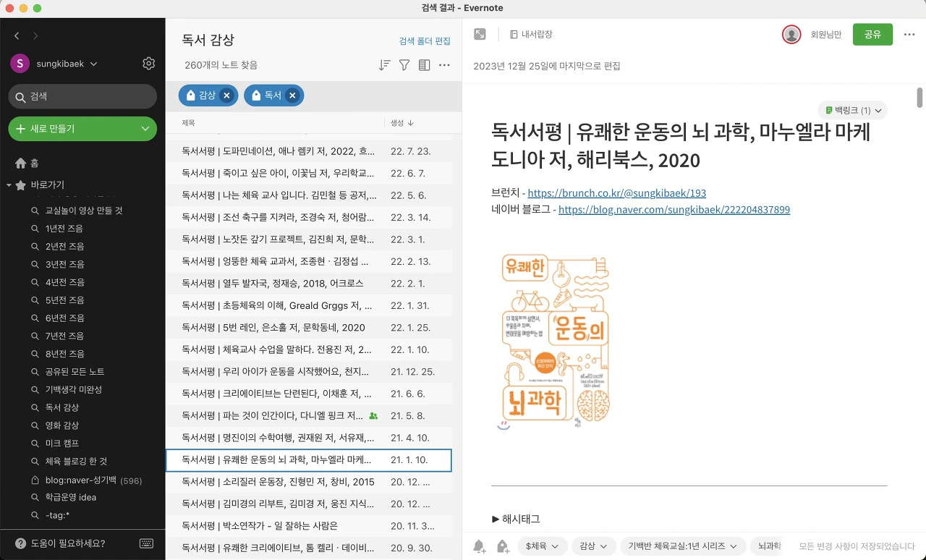The image size is (926, 560).
Task: Open the 1년전 즈음 shortcut
Action: click(x=64, y=229)
